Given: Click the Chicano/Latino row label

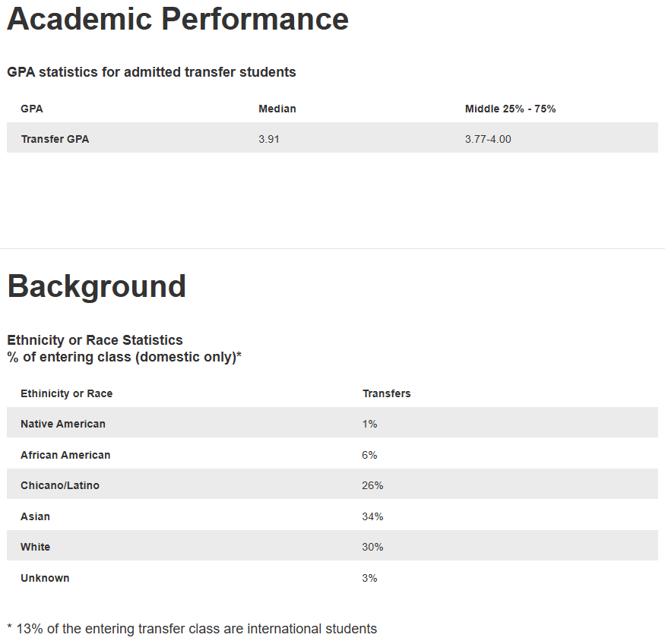Looking at the screenshot, I should (x=60, y=485).
